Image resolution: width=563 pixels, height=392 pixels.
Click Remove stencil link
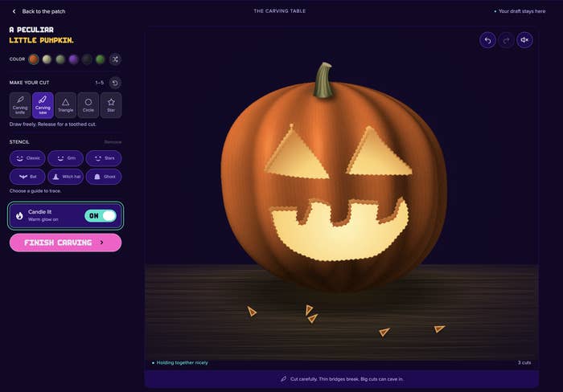(x=113, y=142)
